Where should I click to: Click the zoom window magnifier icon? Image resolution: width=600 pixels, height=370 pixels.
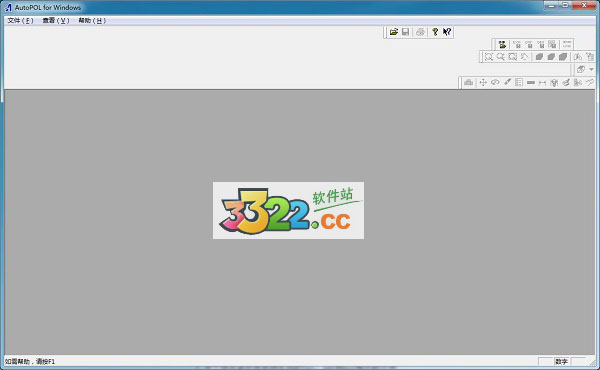click(x=489, y=57)
